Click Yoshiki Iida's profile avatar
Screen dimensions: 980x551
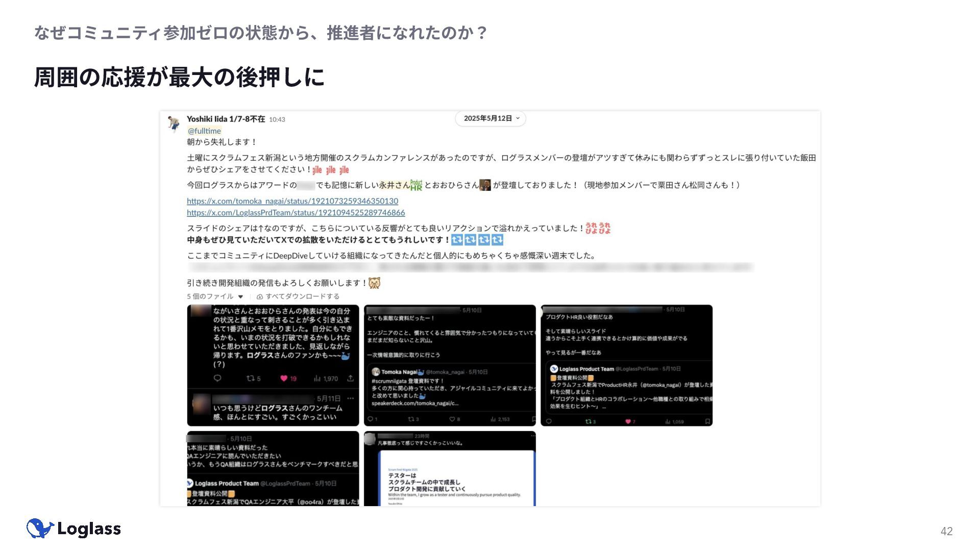pyautogui.click(x=174, y=124)
